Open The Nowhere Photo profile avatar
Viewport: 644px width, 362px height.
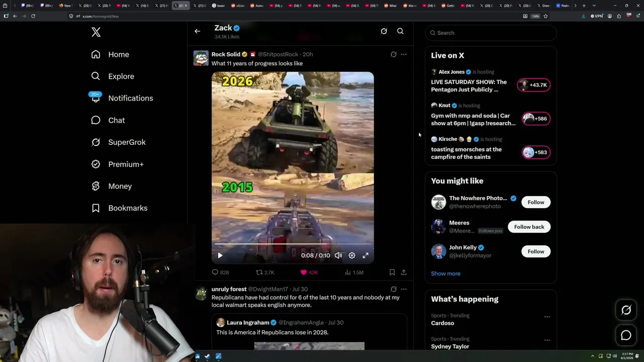tap(439, 202)
